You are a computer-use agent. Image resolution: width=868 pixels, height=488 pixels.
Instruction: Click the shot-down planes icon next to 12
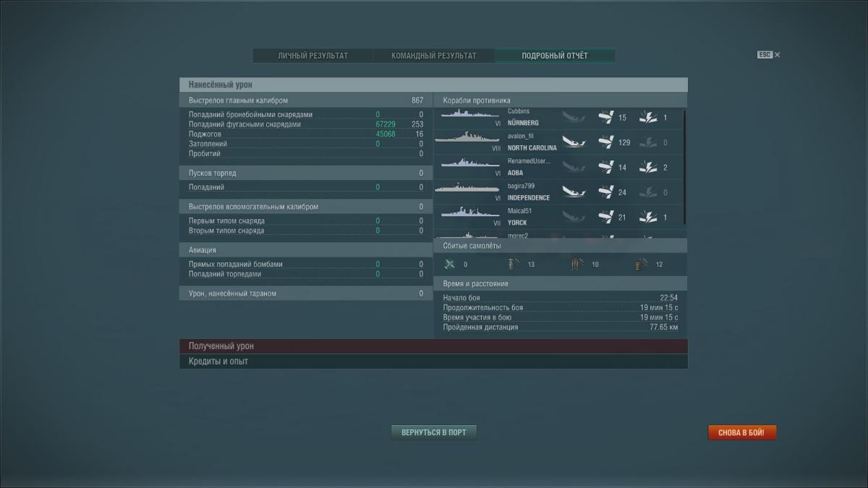click(x=641, y=265)
